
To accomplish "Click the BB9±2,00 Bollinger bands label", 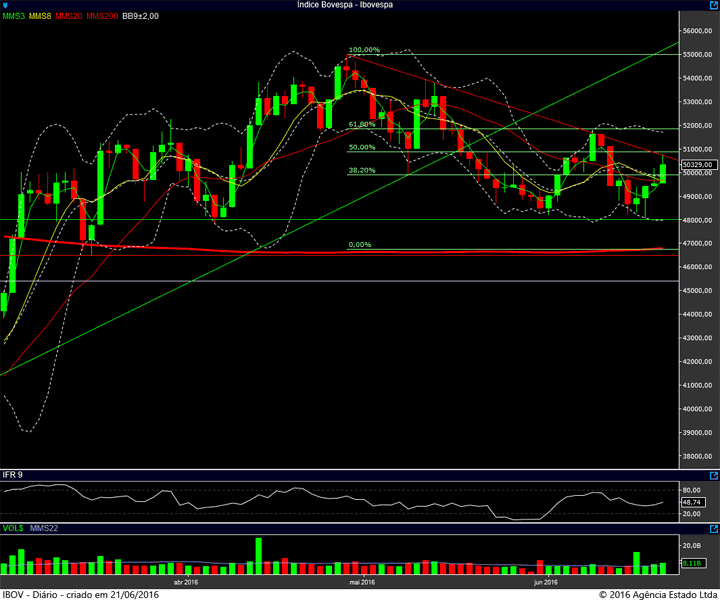I will click(141, 16).
